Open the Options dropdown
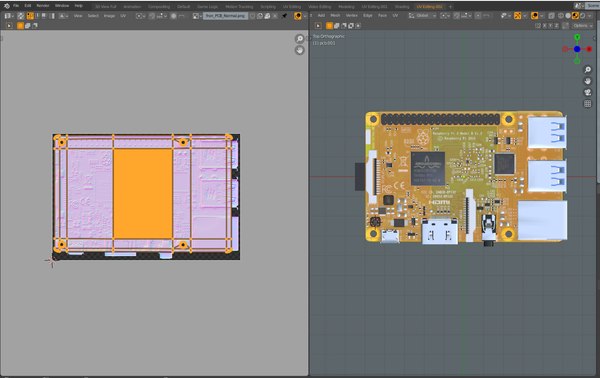 pos(582,26)
